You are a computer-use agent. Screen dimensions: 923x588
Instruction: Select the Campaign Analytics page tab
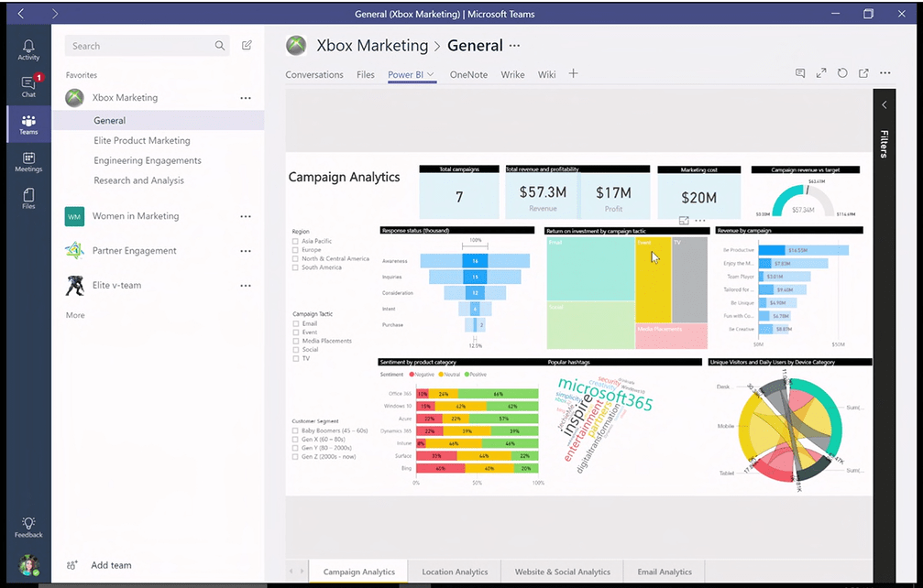[359, 572]
